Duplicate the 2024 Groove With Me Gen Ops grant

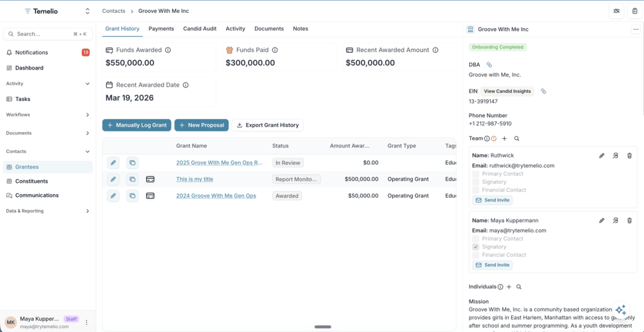click(132, 196)
